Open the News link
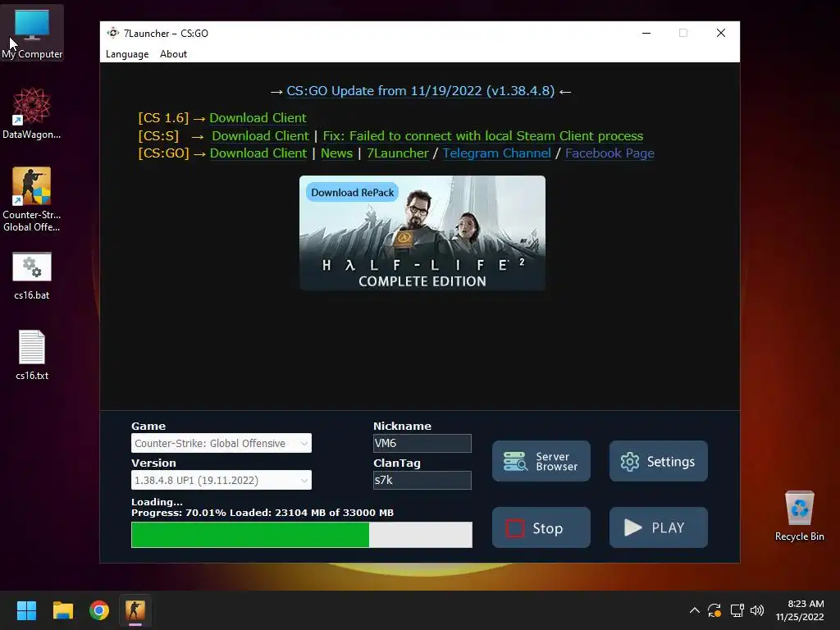840x630 pixels. pos(336,153)
